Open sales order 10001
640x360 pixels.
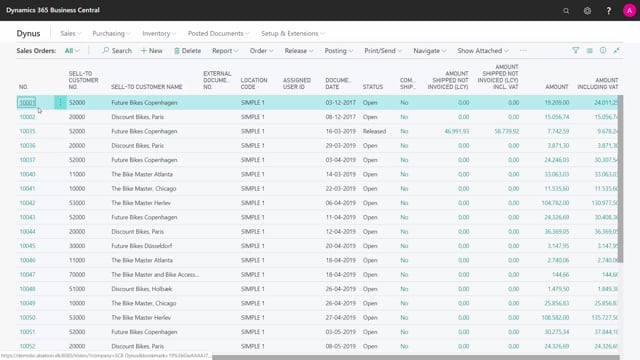[27, 102]
